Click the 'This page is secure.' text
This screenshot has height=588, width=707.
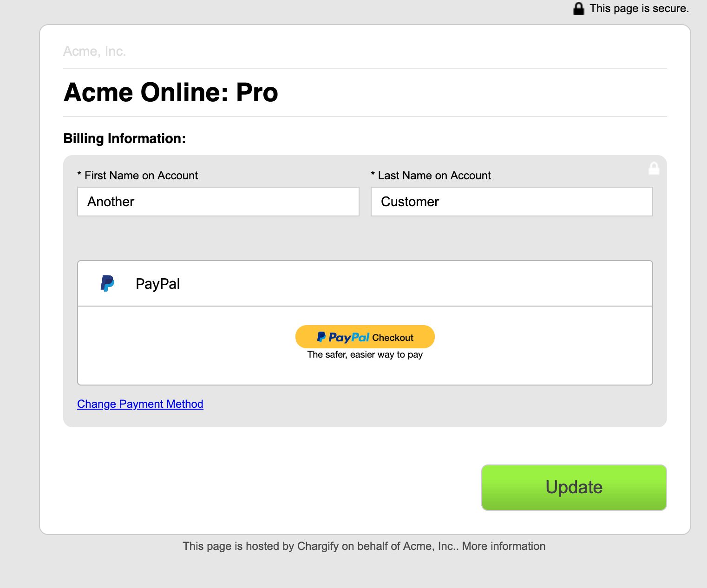tap(639, 8)
